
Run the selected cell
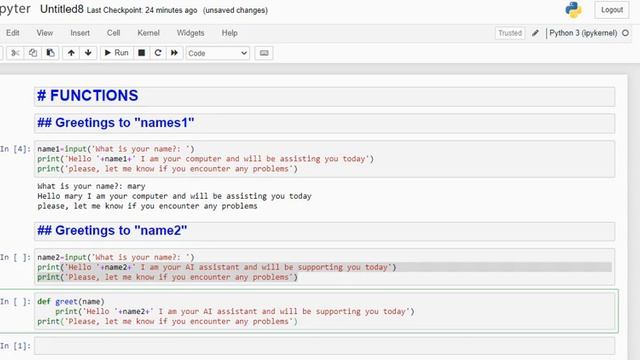pos(117,53)
